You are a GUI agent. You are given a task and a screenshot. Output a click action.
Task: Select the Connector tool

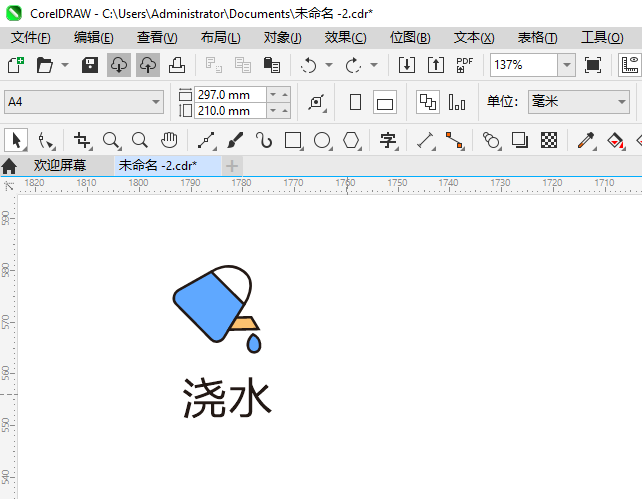(454, 140)
